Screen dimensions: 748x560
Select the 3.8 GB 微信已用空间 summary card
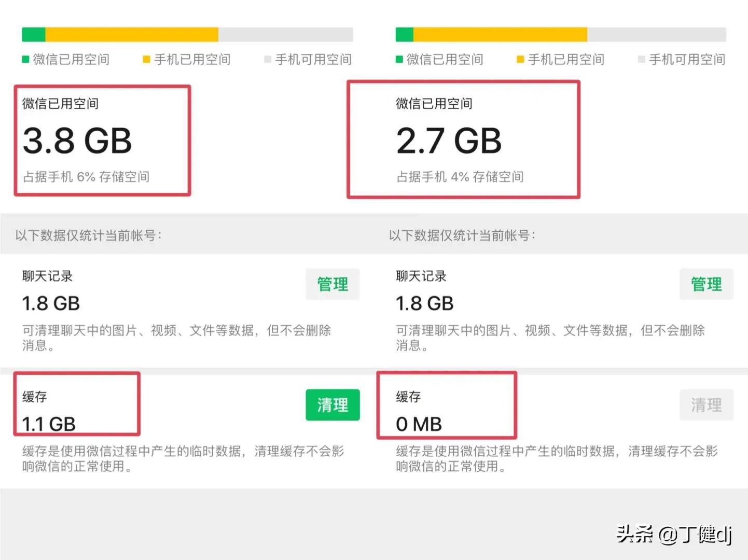click(102, 139)
